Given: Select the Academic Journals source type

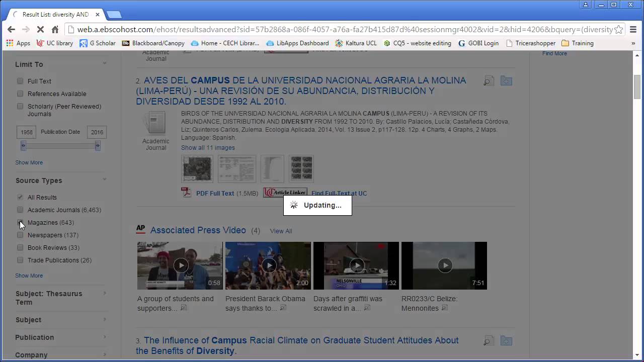Looking at the screenshot, I should pos(20,210).
